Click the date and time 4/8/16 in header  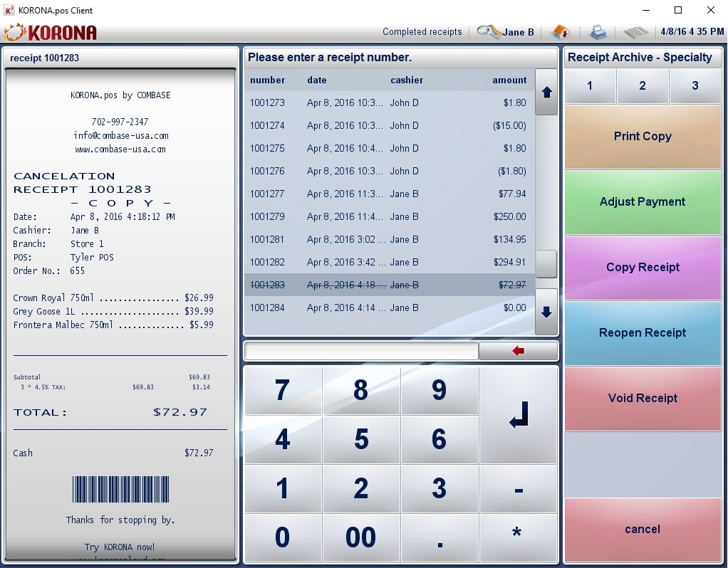pyautogui.click(x=692, y=31)
